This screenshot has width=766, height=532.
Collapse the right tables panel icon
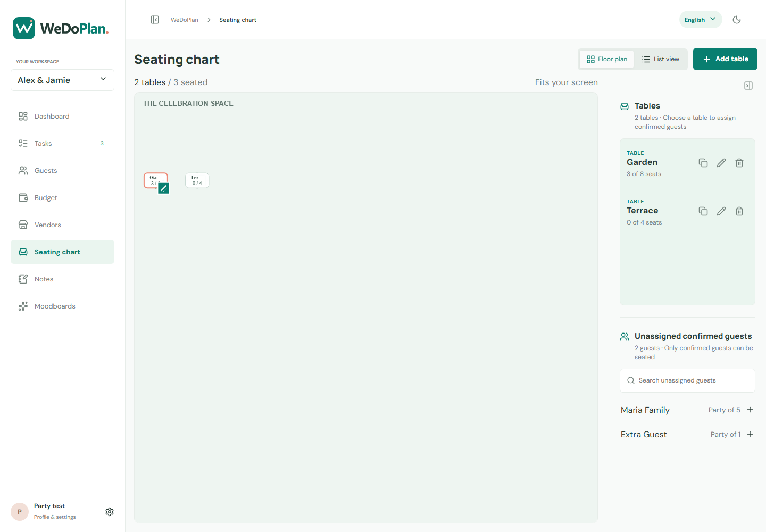[748, 86]
